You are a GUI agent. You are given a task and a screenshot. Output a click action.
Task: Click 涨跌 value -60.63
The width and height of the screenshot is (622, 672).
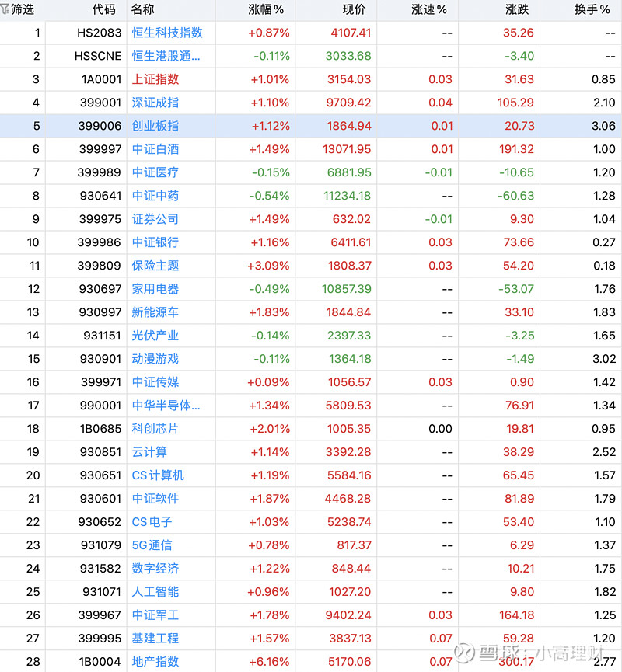(x=516, y=196)
